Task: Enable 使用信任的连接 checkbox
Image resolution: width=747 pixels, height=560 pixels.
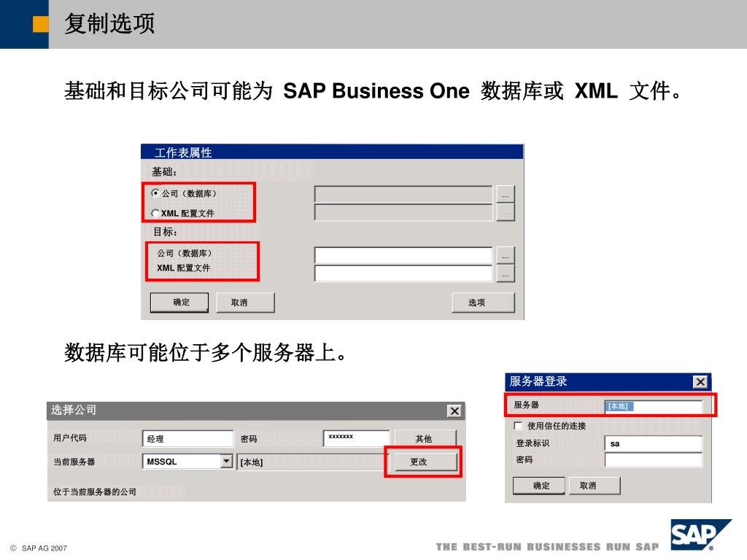Action: (x=518, y=425)
